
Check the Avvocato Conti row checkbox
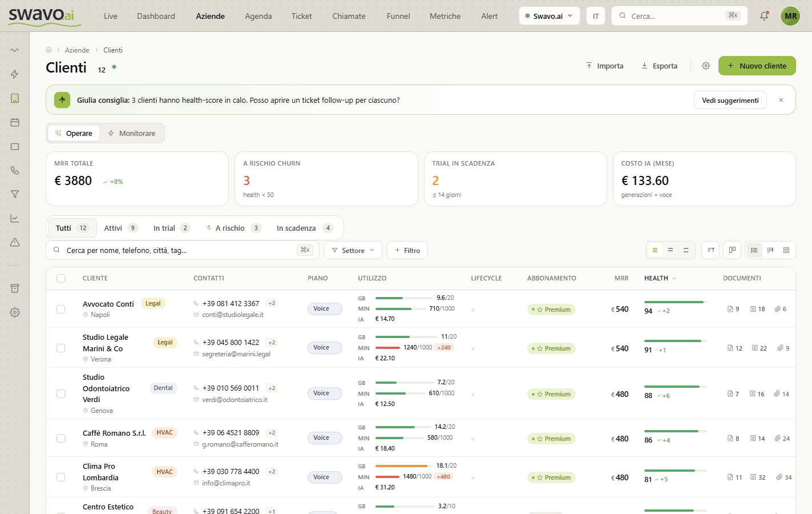click(x=61, y=309)
